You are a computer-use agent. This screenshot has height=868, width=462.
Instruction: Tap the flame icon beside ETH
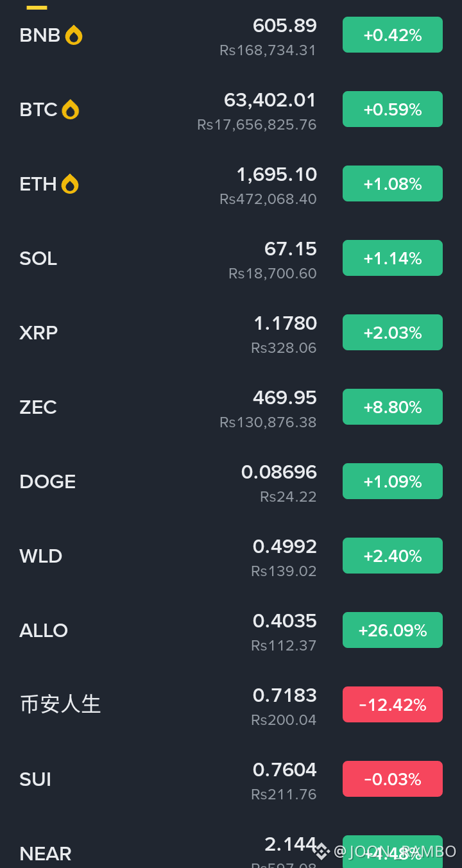tap(70, 184)
